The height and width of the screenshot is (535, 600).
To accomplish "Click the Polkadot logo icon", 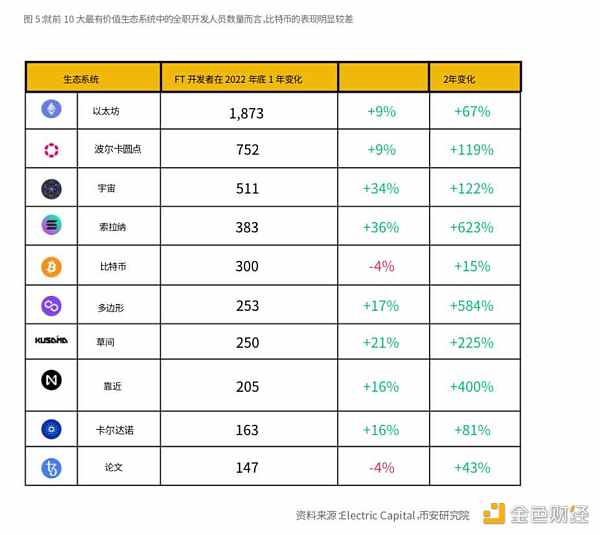I will point(50,150).
